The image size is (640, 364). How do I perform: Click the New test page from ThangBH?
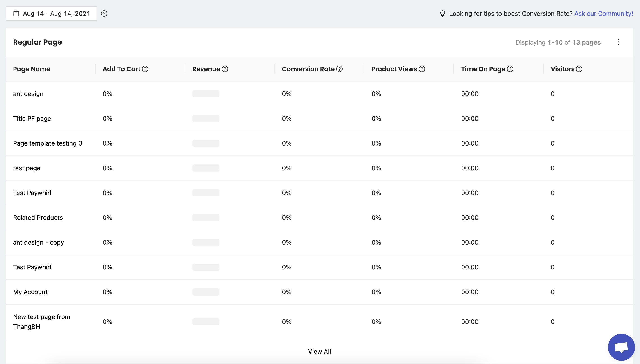tap(41, 321)
